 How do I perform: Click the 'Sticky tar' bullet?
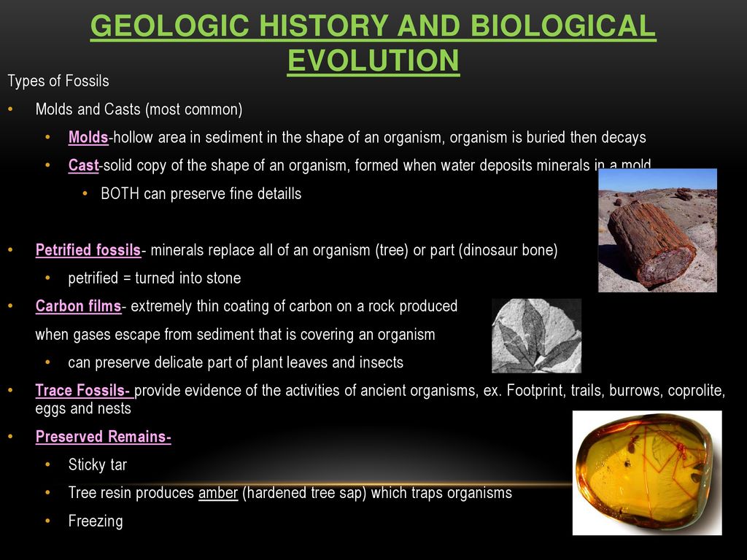tap(97, 464)
